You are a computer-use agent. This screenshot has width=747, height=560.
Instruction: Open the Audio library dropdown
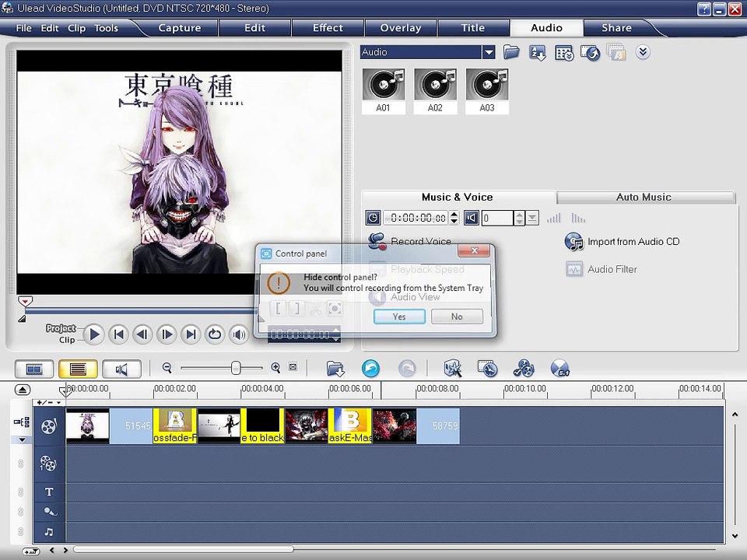pos(489,52)
